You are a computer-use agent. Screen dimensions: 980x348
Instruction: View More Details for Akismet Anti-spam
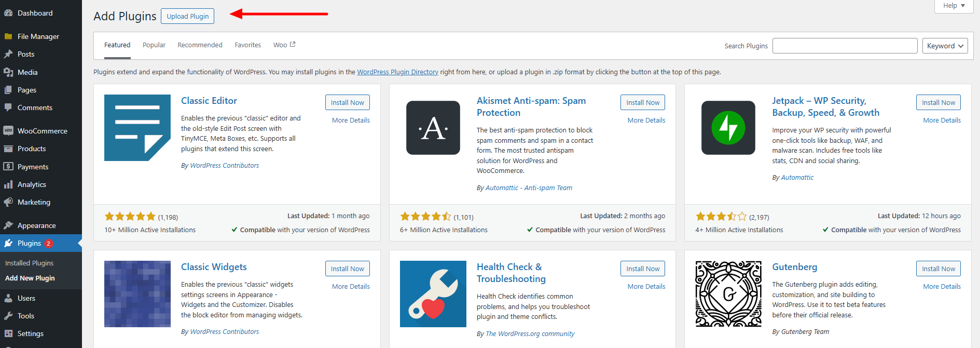(x=646, y=120)
